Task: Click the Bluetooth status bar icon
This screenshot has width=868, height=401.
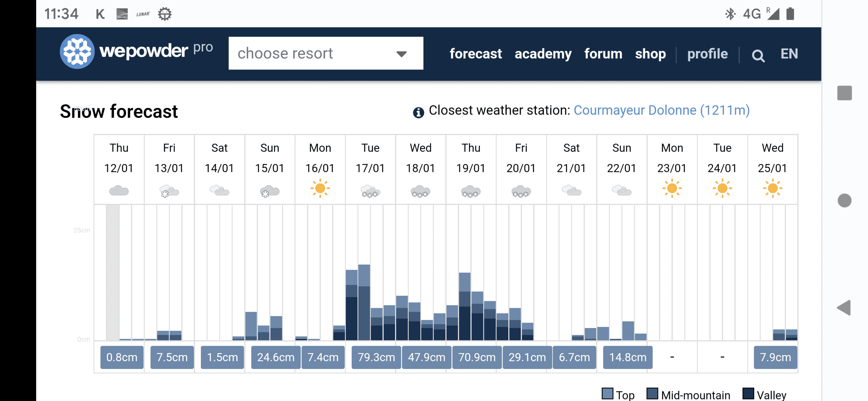Action: coord(731,14)
